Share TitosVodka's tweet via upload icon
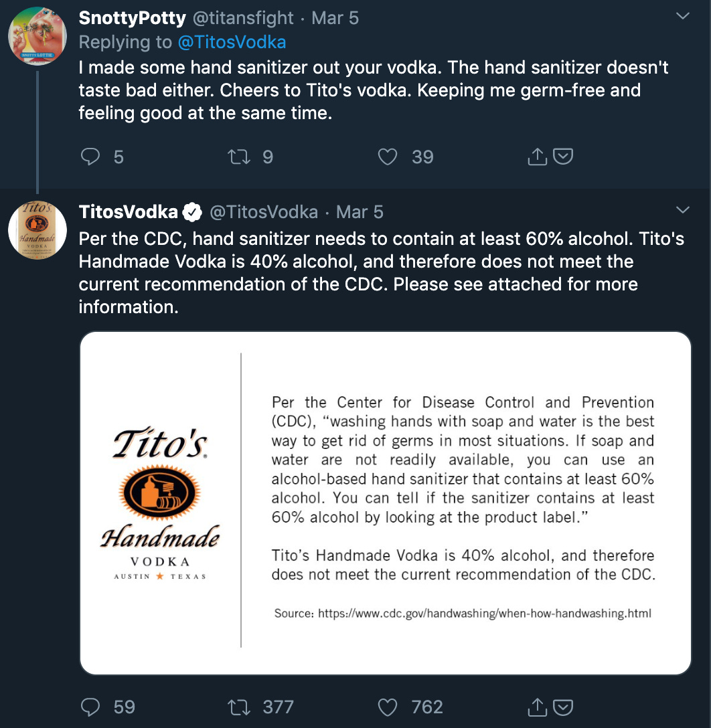 click(x=538, y=707)
